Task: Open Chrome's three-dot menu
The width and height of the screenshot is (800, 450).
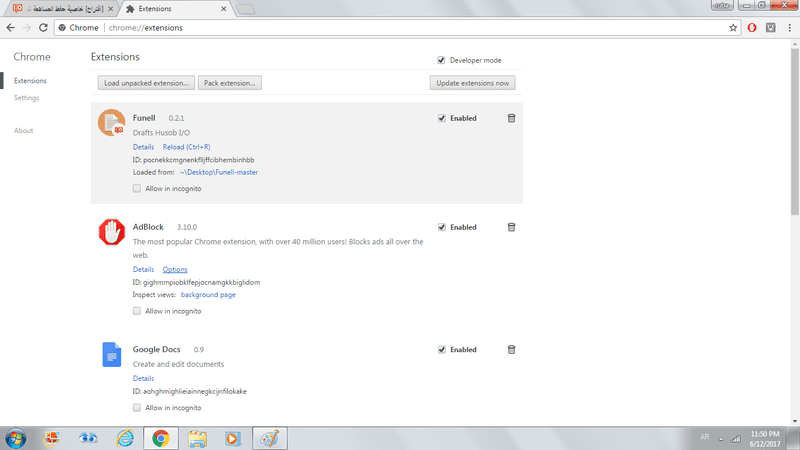Action: pyautogui.click(x=790, y=28)
